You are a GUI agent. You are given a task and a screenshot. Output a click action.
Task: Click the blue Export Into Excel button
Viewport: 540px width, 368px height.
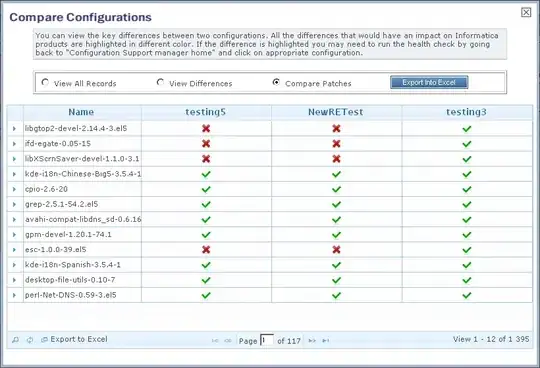(x=429, y=82)
